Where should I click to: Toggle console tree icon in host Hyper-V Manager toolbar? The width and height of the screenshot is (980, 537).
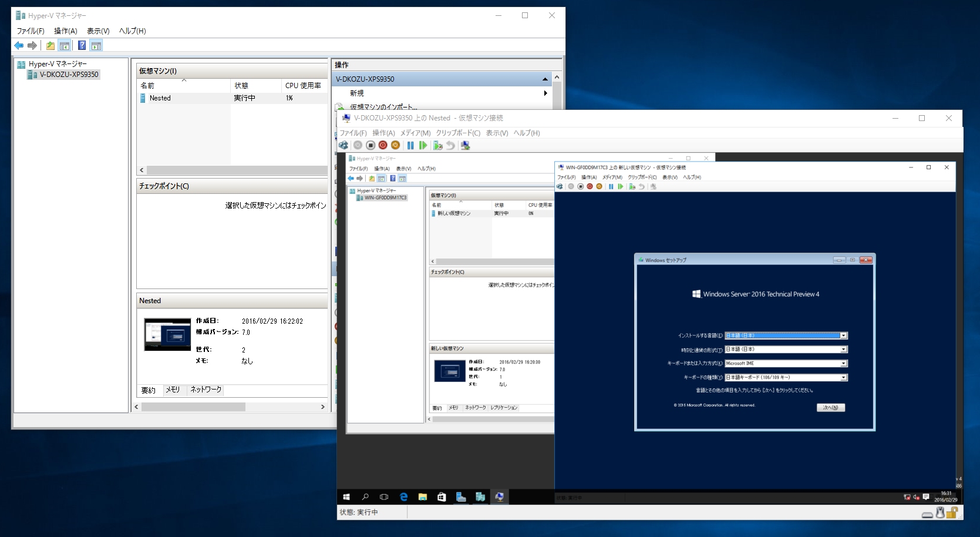point(65,45)
